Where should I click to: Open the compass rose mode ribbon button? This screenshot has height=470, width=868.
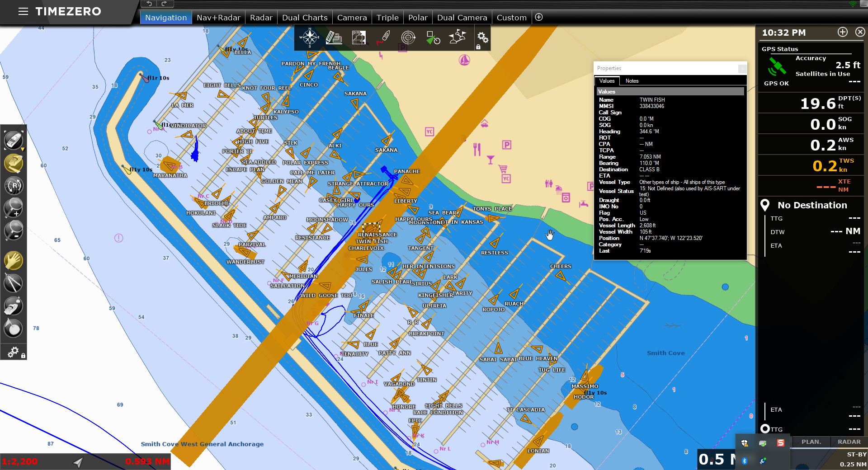[310, 38]
